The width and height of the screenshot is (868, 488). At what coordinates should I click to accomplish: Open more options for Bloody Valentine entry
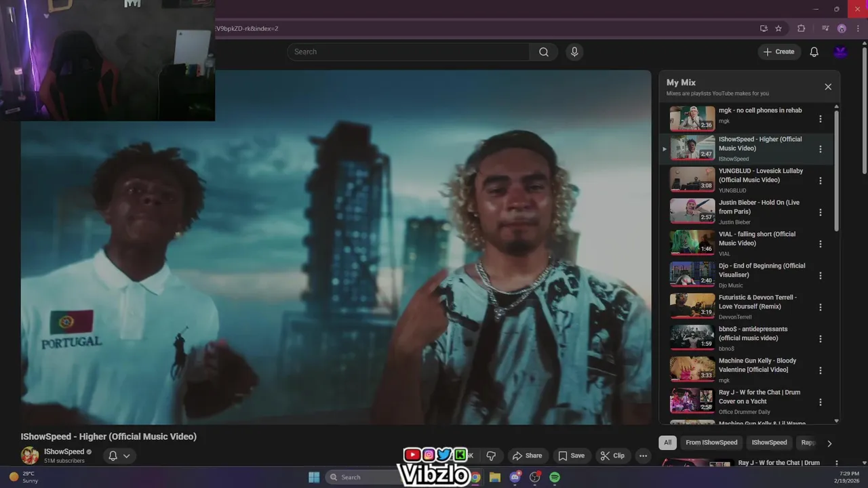pyautogui.click(x=821, y=371)
